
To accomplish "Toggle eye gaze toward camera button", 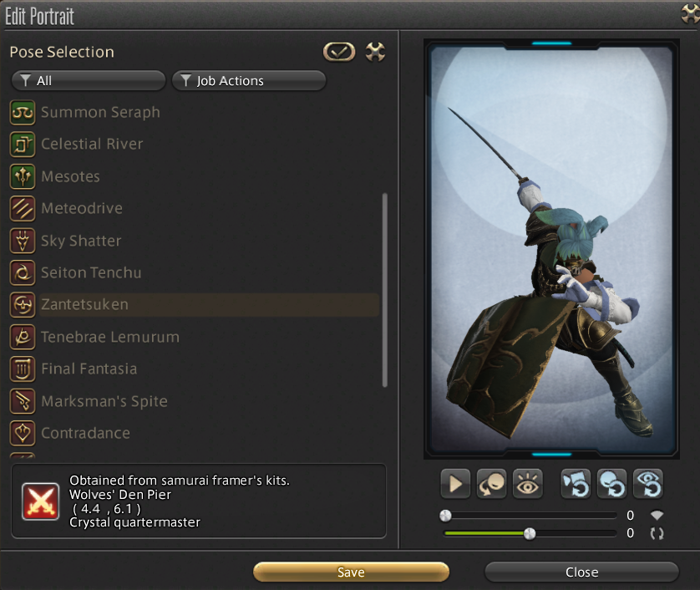I will coord(528,484).
